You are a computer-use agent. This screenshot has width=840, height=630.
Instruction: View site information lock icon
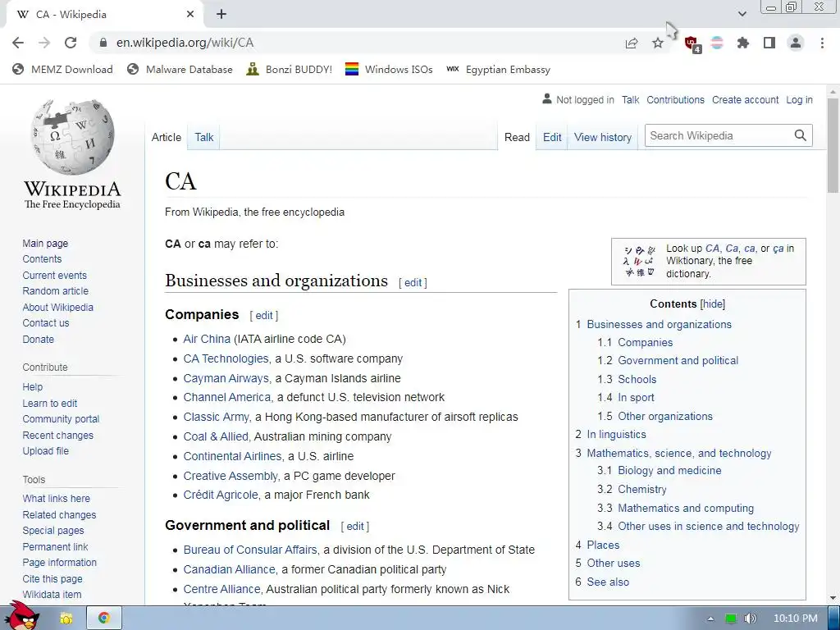[103, 43]
